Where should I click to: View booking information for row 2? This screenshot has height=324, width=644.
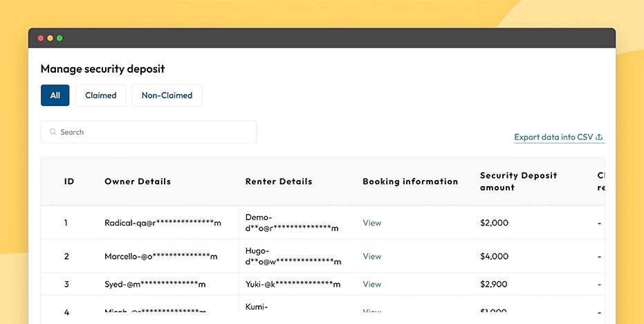pos(372,256)
